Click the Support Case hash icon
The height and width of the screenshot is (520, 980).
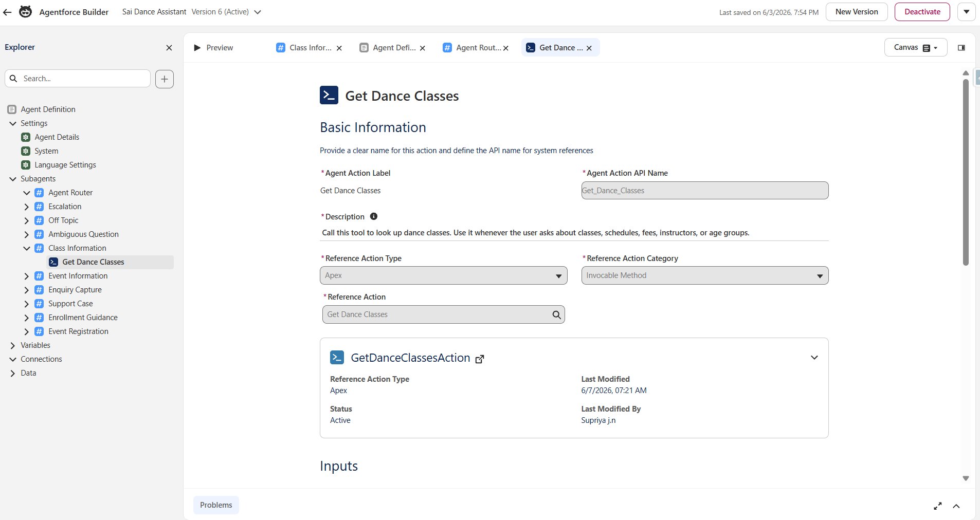pyautogui.click(x=39, y=304)
